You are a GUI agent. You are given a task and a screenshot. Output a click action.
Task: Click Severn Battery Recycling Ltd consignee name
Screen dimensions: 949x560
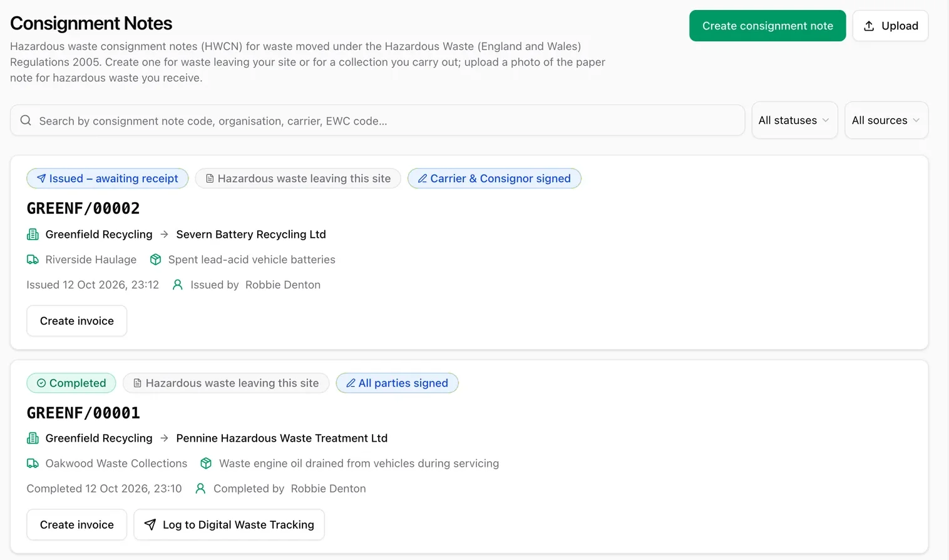[251, 234]
